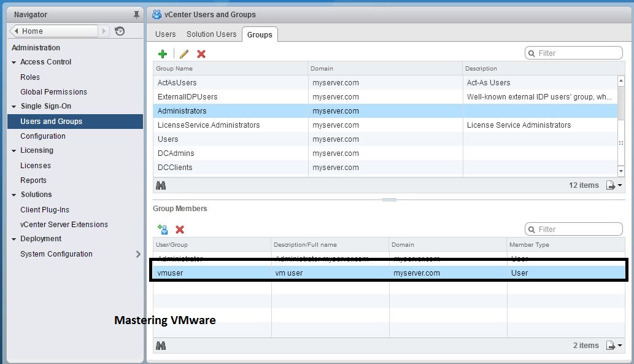The image size is (634, 364).
Task: Open vCenter Server Extensions
Action: pos(64,225)
